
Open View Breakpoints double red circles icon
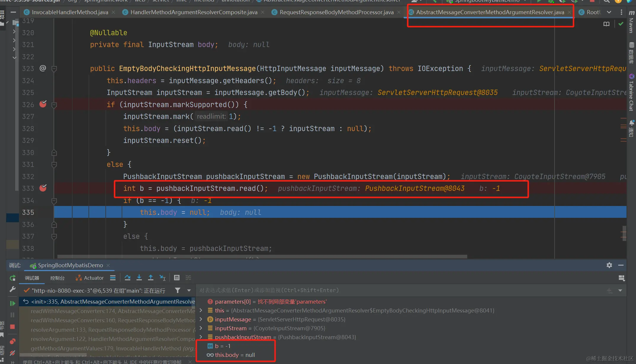click(x=12, y=342)
